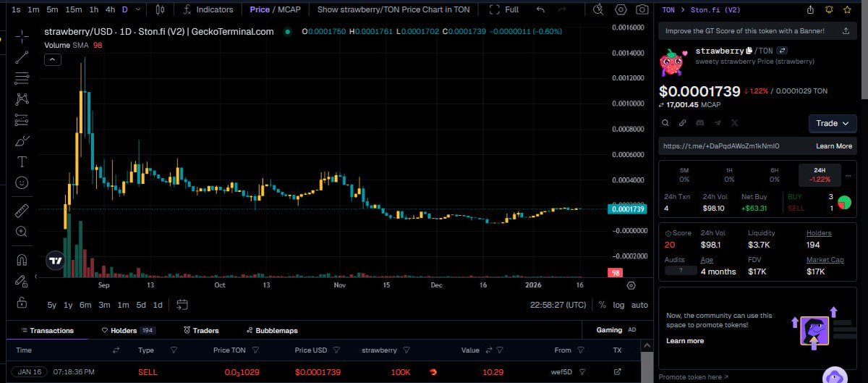Open the X (Twitter) social link icon
Viewport: 868px width, 383px height.
click(734, 123)
